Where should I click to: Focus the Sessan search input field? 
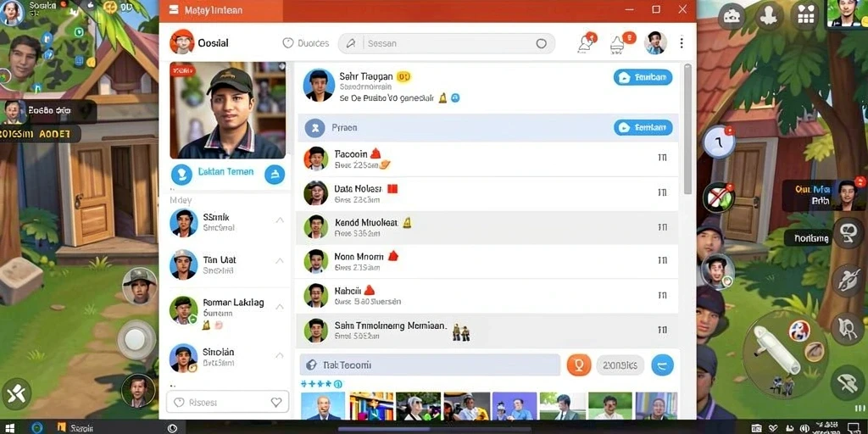(x=447, y=44)
